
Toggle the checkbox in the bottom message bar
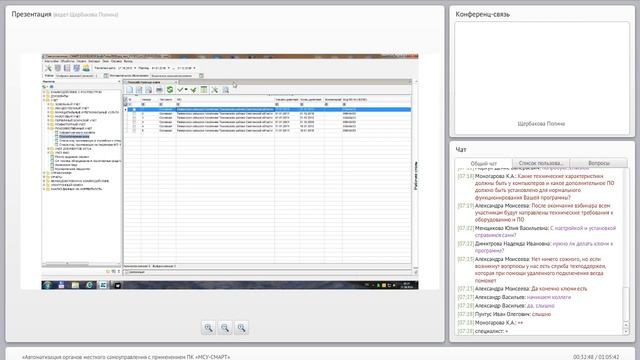pos(127,272)
